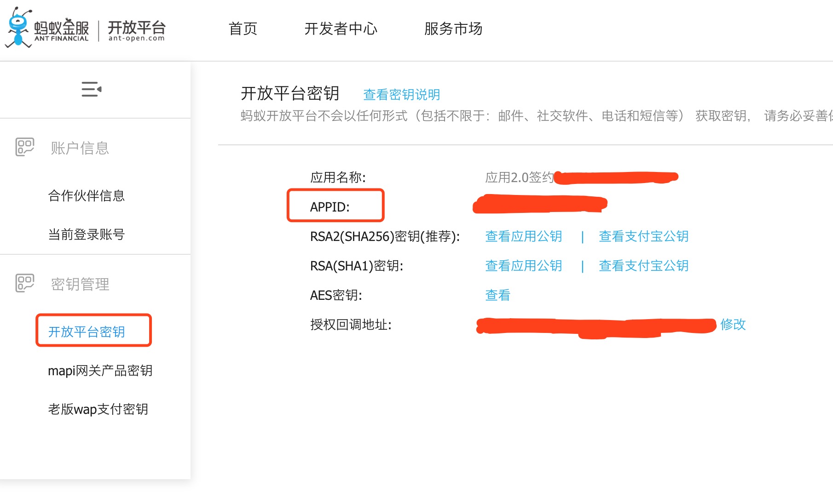Click the 开放平台 ant-open.com header text

coord(136,30)
